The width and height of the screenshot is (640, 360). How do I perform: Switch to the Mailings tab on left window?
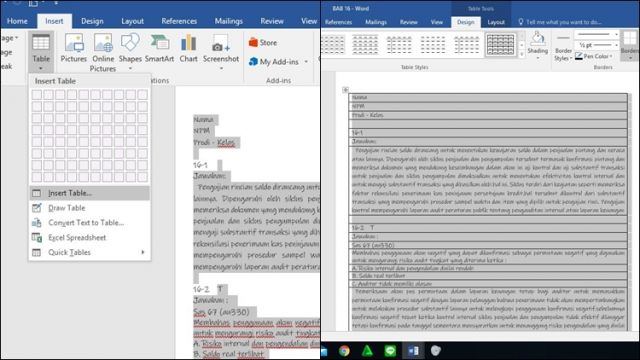tap(229, 21)
